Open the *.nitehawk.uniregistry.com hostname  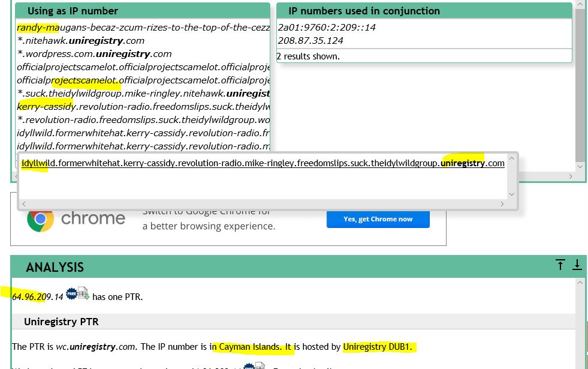pyautogui.click(x=81, y=41)
